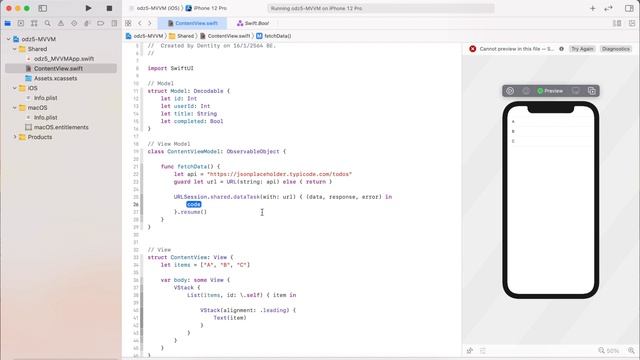640x360 pixels.
Task: Open macOS.entitlements file
Action: [x=57, y=127]
